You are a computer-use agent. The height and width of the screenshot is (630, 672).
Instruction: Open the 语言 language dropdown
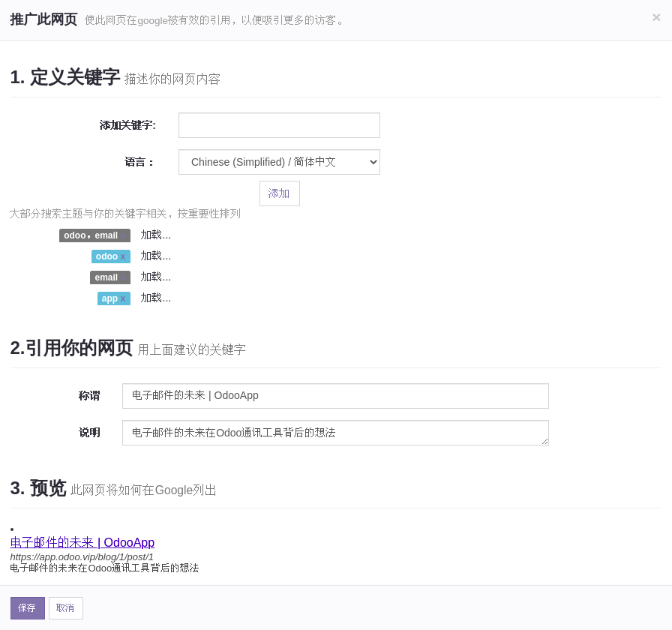click(x=279, y=162)
